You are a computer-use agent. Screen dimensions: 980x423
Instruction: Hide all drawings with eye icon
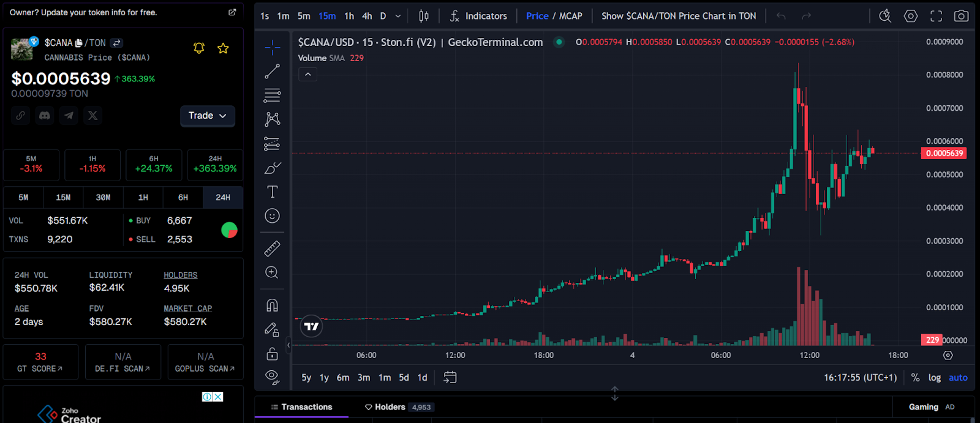click(x=272, y=377)
